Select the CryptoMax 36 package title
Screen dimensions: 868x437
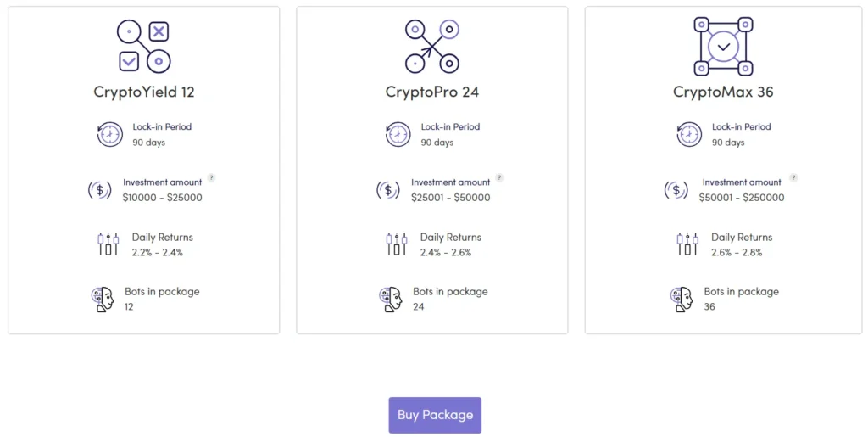point(723,92)
